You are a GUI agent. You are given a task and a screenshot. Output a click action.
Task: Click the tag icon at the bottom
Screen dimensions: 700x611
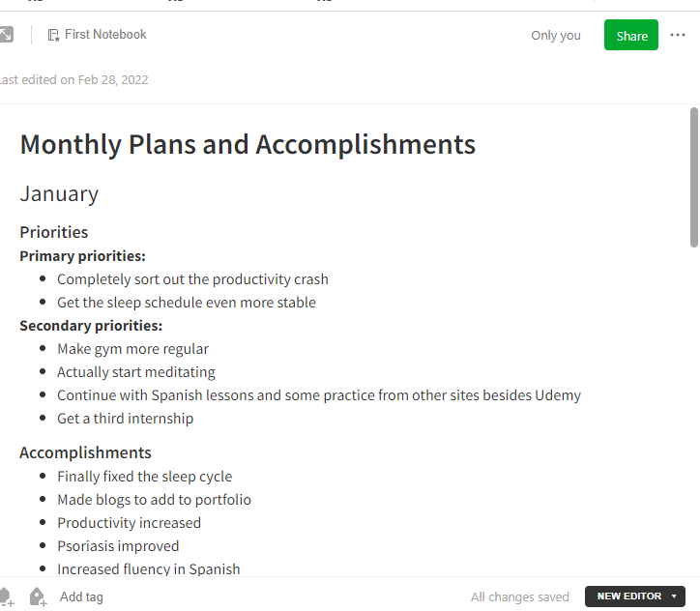click(x=38, y=596)
